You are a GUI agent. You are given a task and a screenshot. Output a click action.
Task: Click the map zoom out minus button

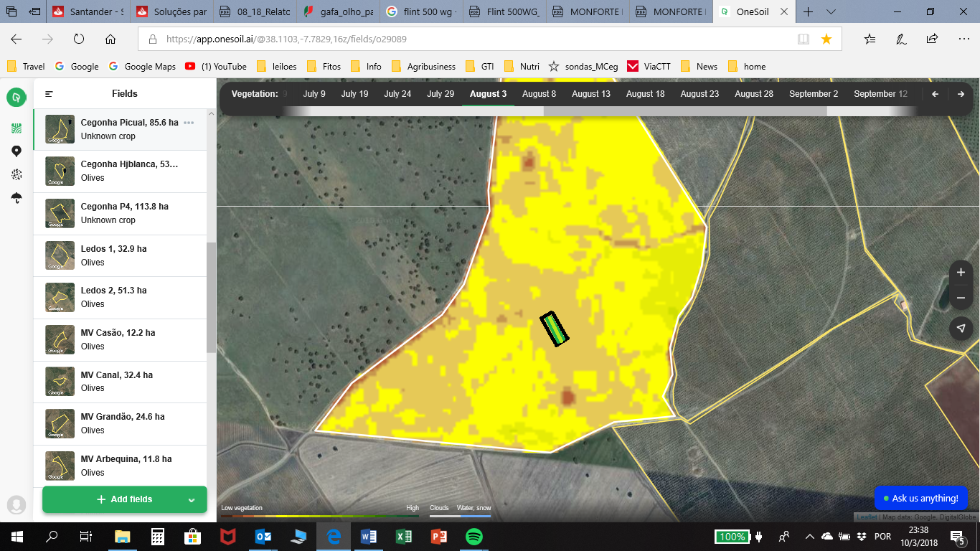tap(961, 298)
